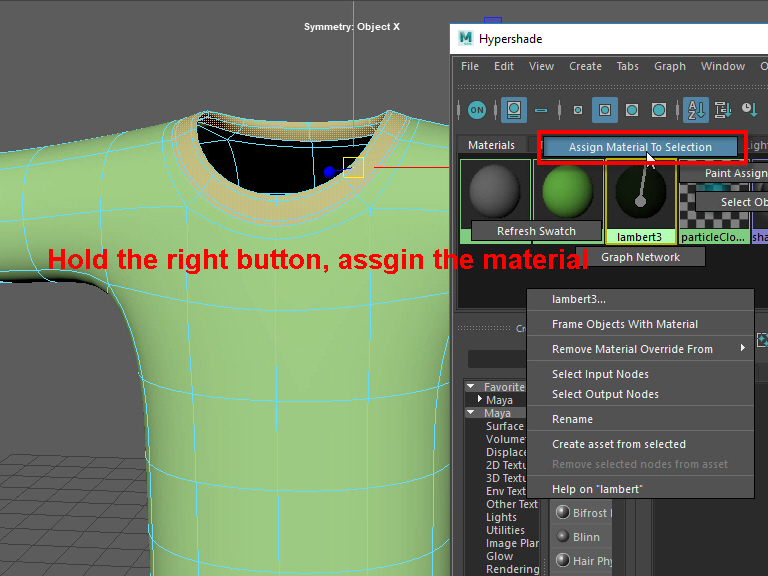Collapse the Favorites tree section
This screenshot has width=768, height=576.
471,387
